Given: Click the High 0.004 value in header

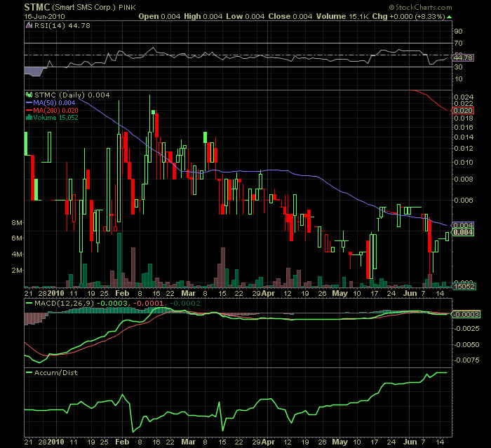Looking at the screenshot, I should (203, 16).
